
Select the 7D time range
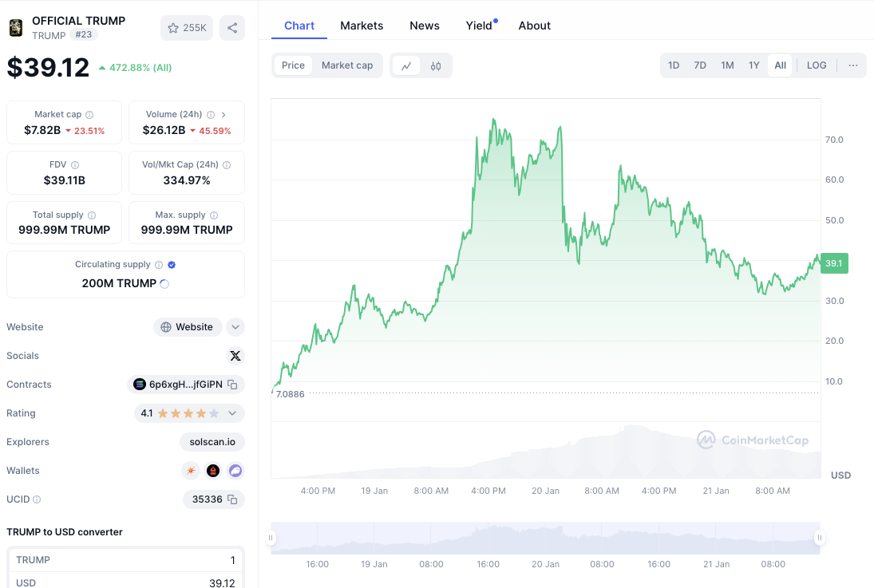(x=700, y=65)
